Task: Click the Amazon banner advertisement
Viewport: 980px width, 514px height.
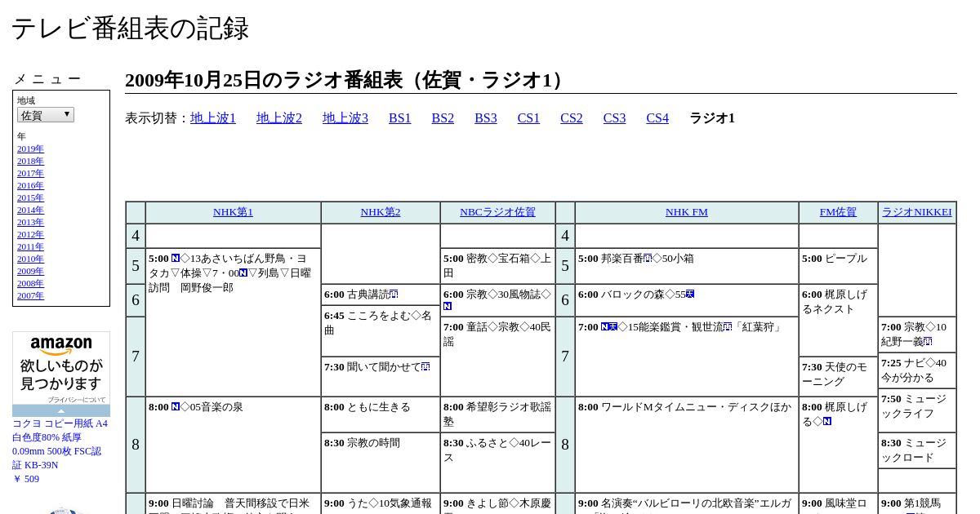Action: 61,368
